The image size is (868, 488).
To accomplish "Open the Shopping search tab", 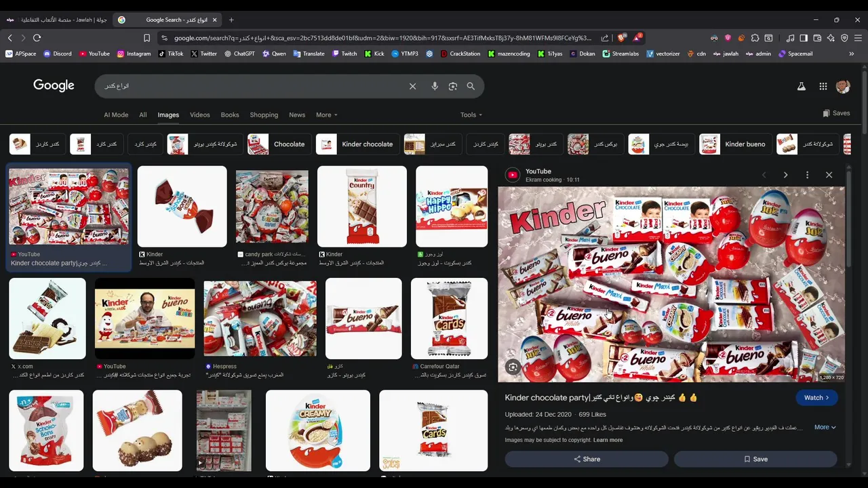I will (264, 115).
